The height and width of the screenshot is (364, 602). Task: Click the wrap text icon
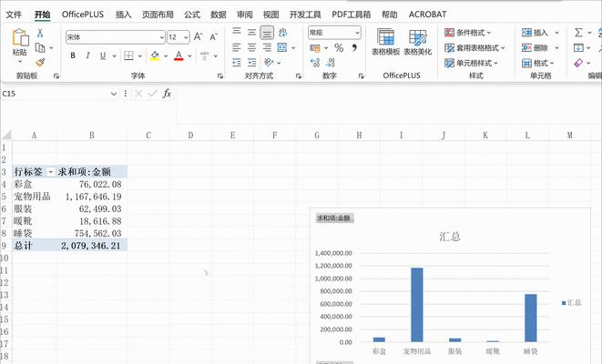(x=282, y=32)
